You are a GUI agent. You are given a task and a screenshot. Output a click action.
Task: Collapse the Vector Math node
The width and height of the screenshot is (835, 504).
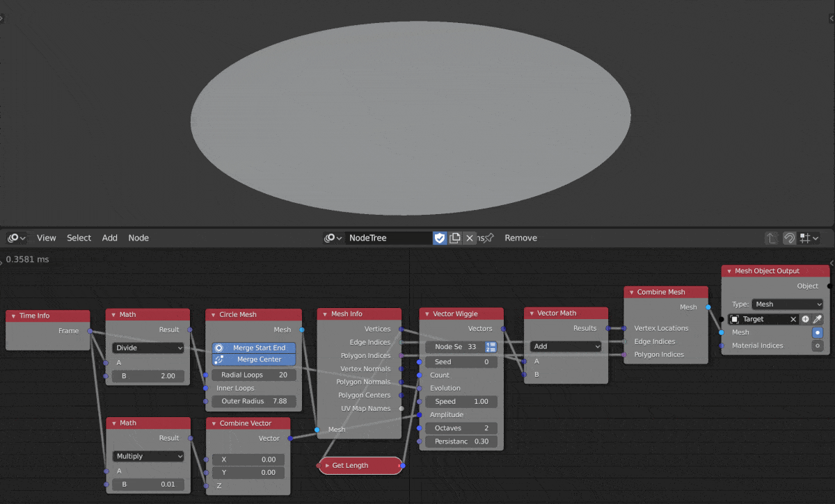click(x=532, y=313)
